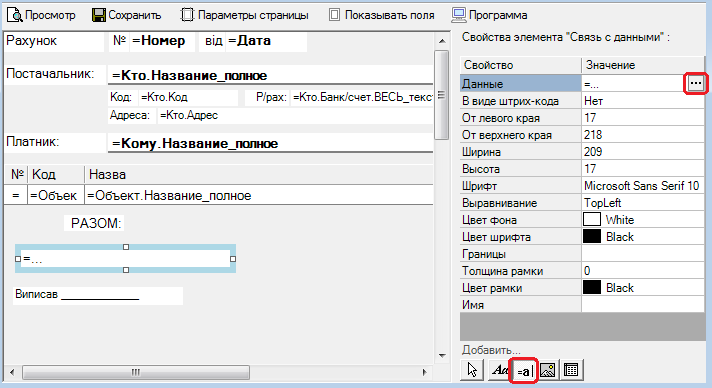The width and height of the screenshot is (712, 388).
Task: Select the 'В виде штрих-кода' value Нет
Action: pos(643,101)
